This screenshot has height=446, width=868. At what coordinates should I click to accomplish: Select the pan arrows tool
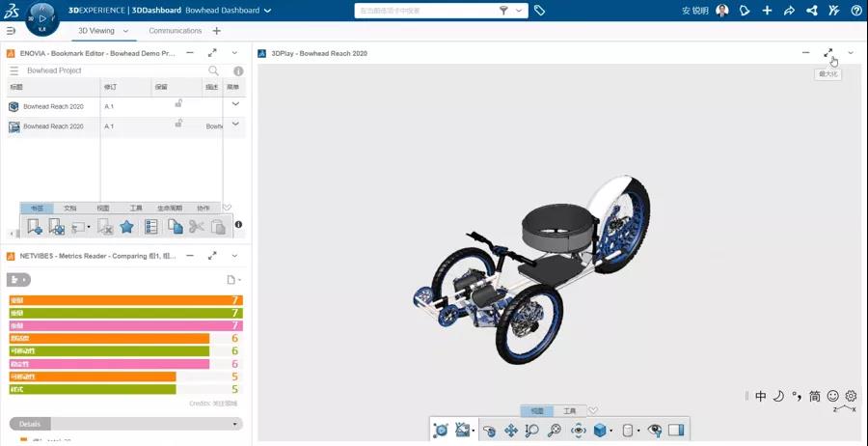pos(511,430)
